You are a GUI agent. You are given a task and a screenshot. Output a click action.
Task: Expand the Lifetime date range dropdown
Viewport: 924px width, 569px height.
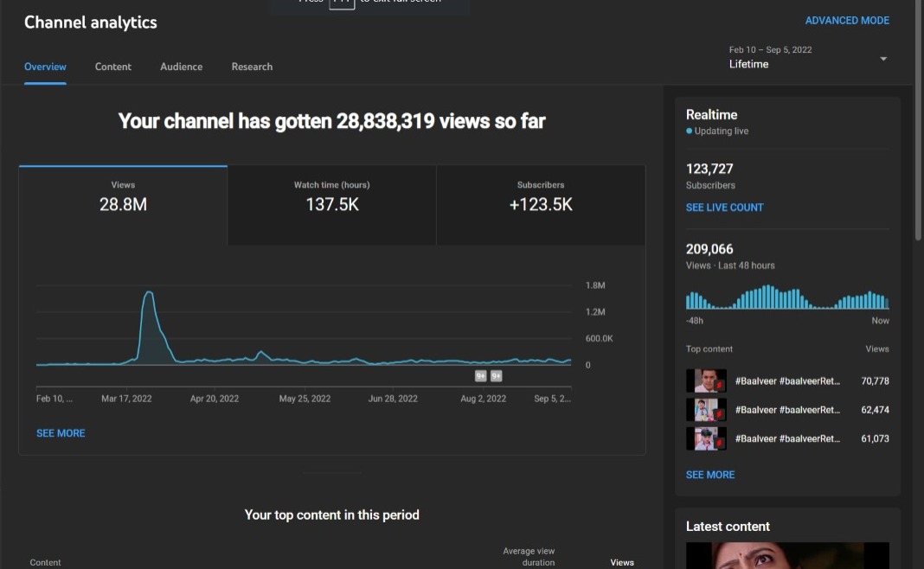(x=807, y=58)
